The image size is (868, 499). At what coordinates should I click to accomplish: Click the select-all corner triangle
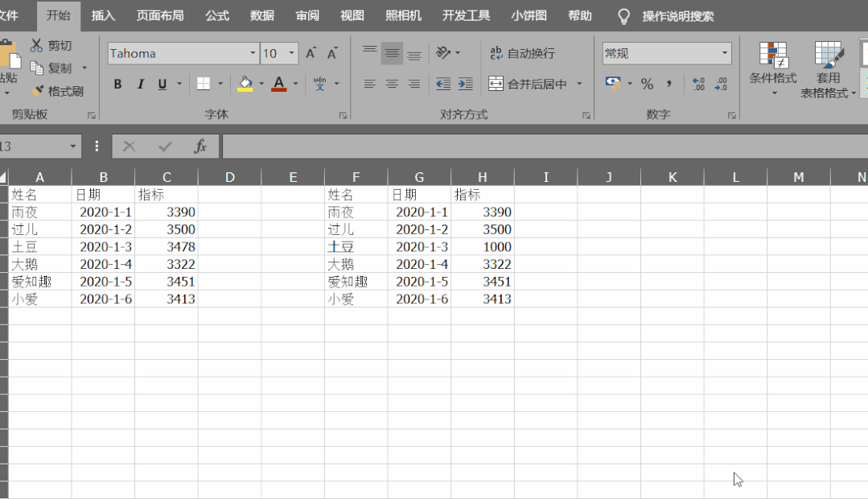click(4, 177)
